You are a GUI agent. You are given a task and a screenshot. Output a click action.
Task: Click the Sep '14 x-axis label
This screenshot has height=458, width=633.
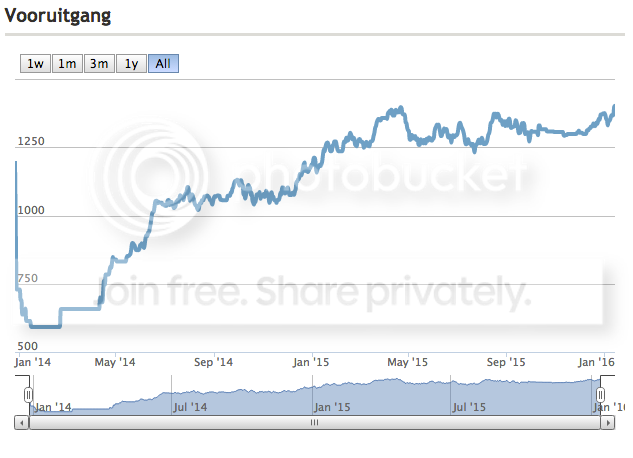coord(214,362)
